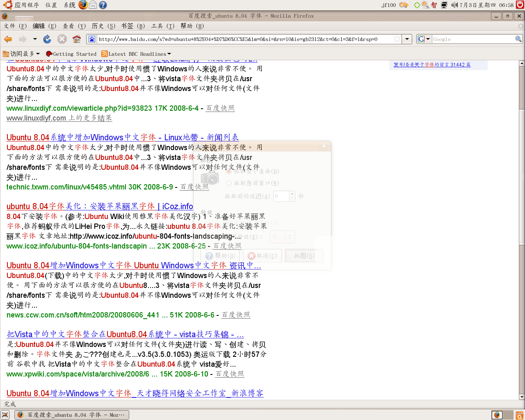Launch Firefox from the top panel icon
This screenshot has width=525, height=420.
83,5
